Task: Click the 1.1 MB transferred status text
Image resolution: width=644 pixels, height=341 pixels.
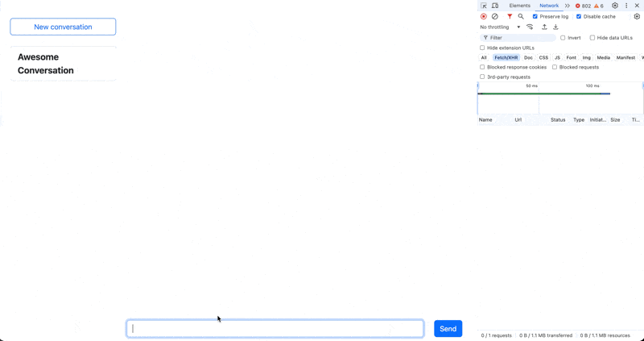Action: pyautogui.click(x=546, y=335)
